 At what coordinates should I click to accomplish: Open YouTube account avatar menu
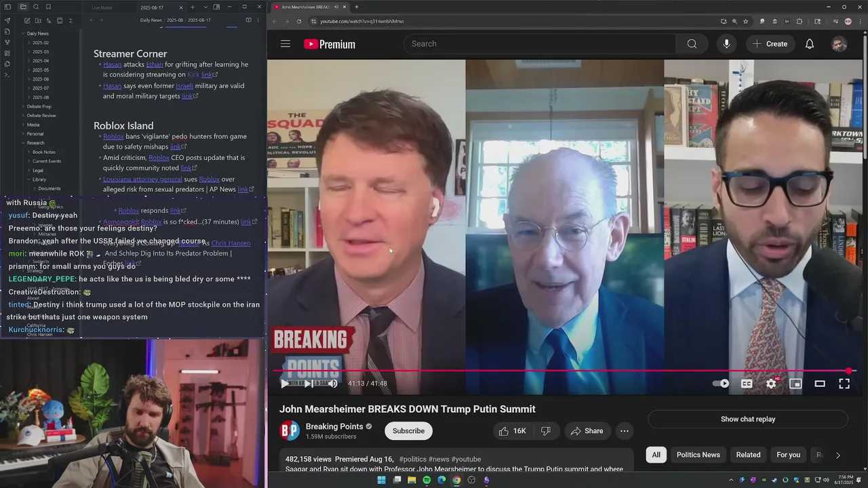840,44
